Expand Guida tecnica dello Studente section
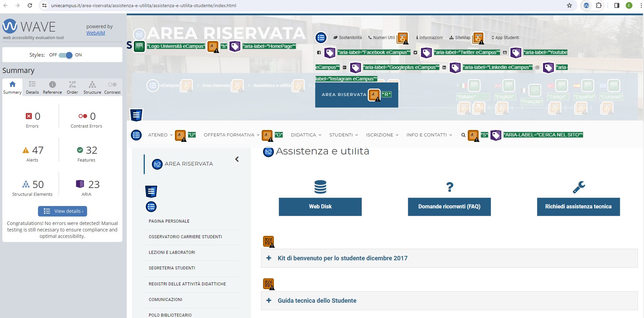The width and height of the screenshot is (644, 318). pyautogui.click(x=449, y=301)
